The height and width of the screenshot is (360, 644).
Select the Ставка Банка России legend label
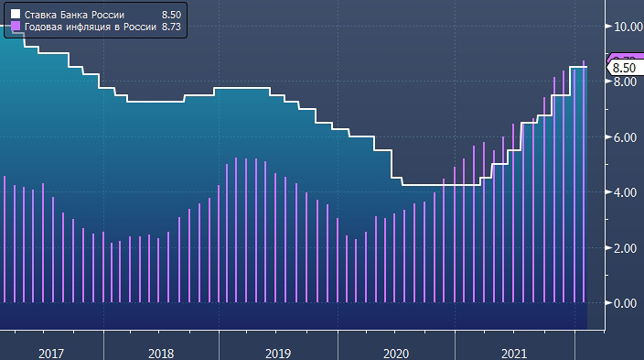(x=74, y=15)
